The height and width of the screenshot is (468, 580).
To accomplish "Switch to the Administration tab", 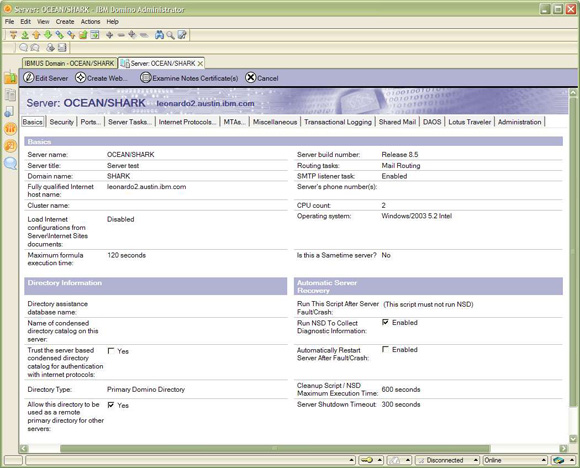I will pos(519,122).
